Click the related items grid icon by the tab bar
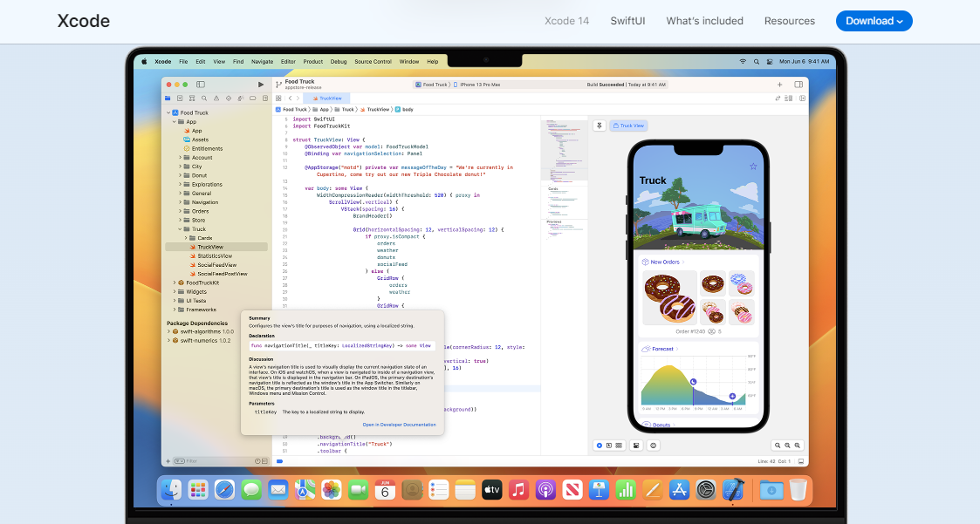Screen dimensions: 980x524 pos(278,99)
